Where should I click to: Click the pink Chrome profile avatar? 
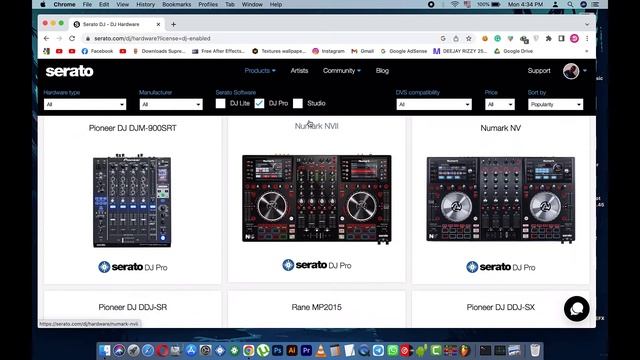click(x=574, y=38)
